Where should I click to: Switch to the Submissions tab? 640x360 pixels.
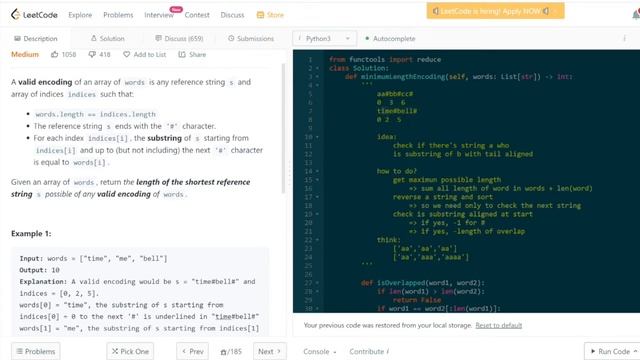click(251, 39)
